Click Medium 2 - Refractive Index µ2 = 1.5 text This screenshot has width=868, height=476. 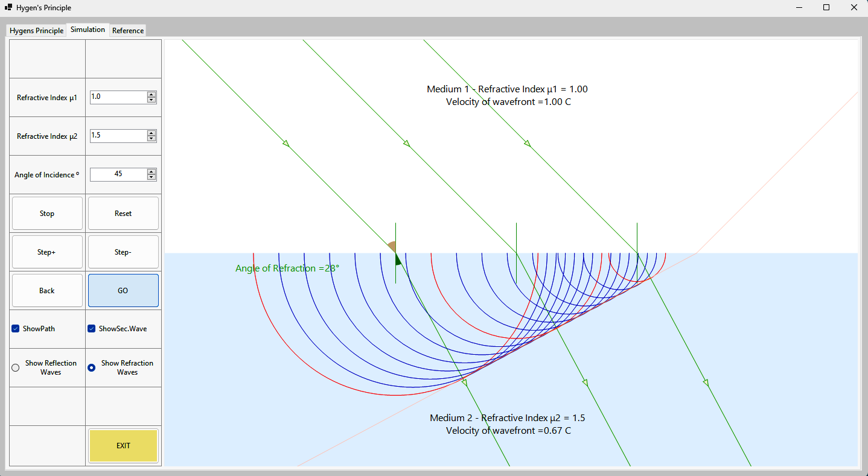(507, 418)
